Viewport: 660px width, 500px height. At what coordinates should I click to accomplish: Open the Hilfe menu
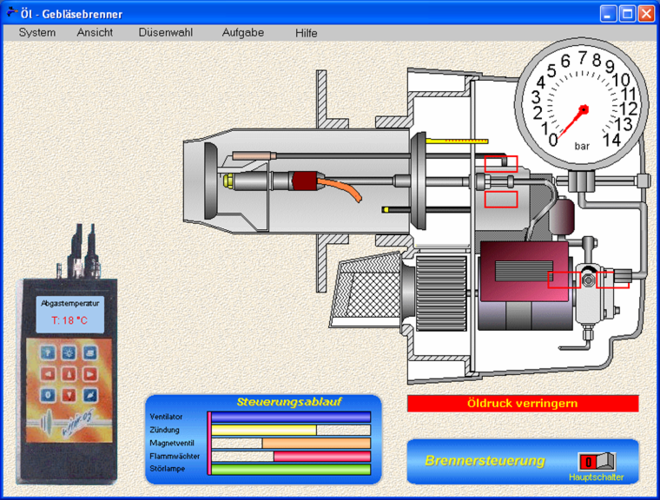pyautogui.click(x=306, y=32)
